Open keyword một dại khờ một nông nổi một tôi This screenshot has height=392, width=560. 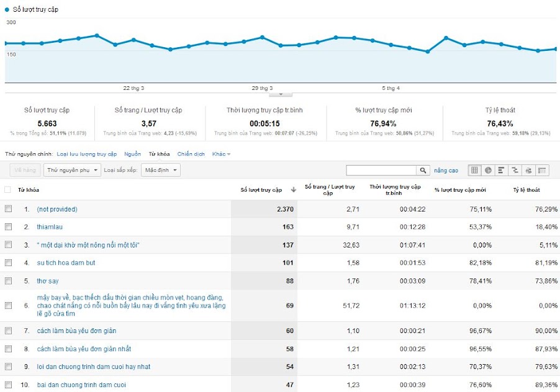pyautogui.click(x=88, y=245)
